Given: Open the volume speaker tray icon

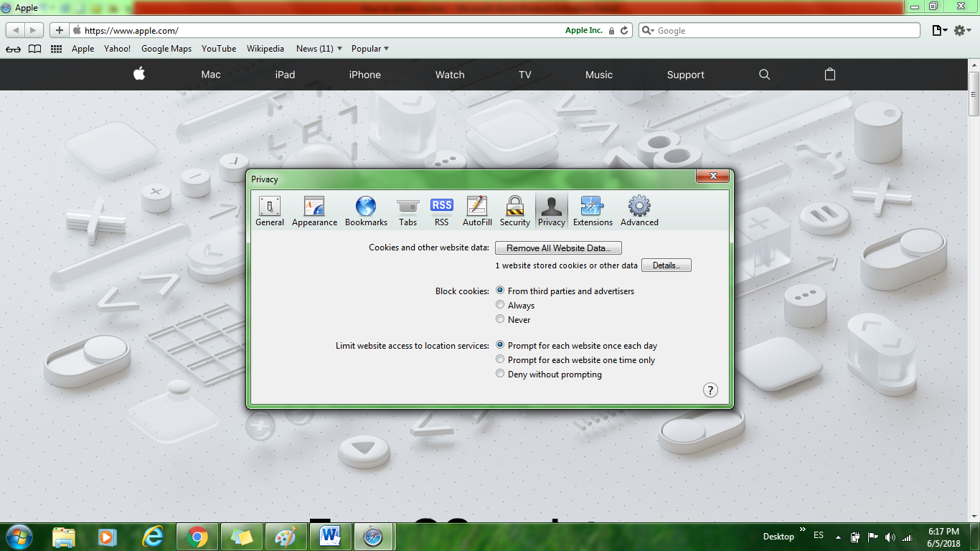Looking at the screenshot, I should pyautogui.click(x=890, y=537).
